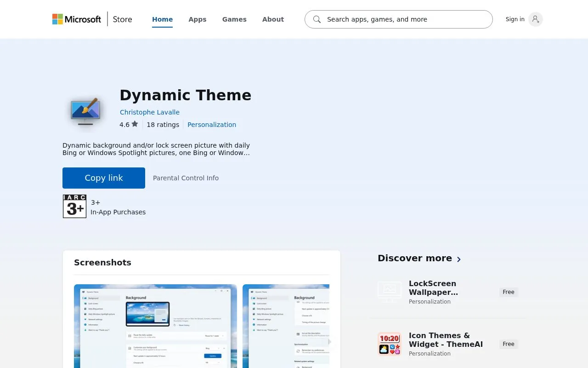Open the Games tab

(x=234, y=19)
